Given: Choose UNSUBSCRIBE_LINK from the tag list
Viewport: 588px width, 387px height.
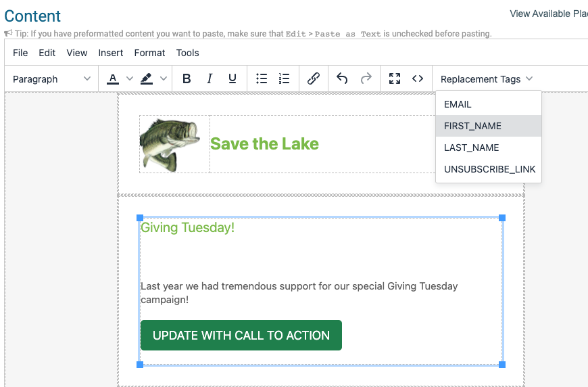Looking at the screenshot, I should tap(489, 169).
